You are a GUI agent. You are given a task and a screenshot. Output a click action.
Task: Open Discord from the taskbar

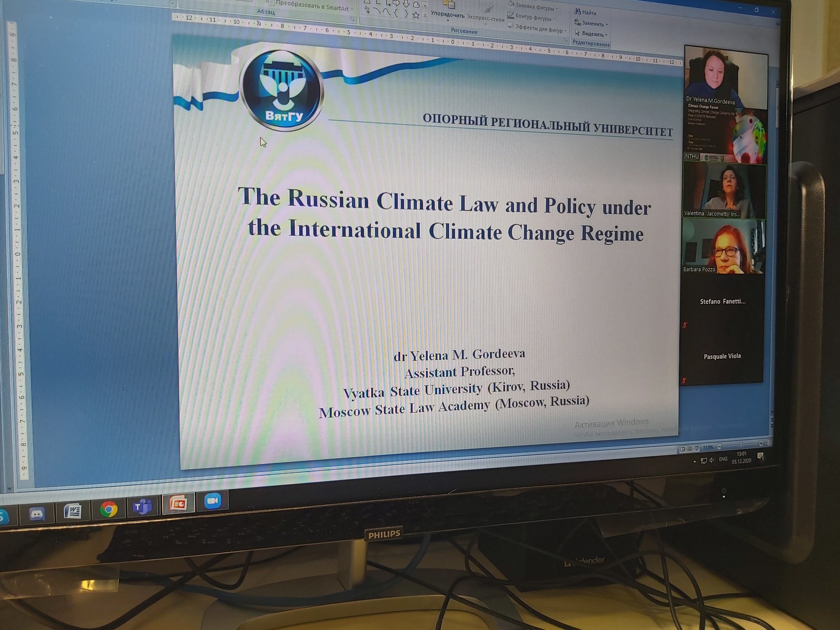[x=37, y=515]
